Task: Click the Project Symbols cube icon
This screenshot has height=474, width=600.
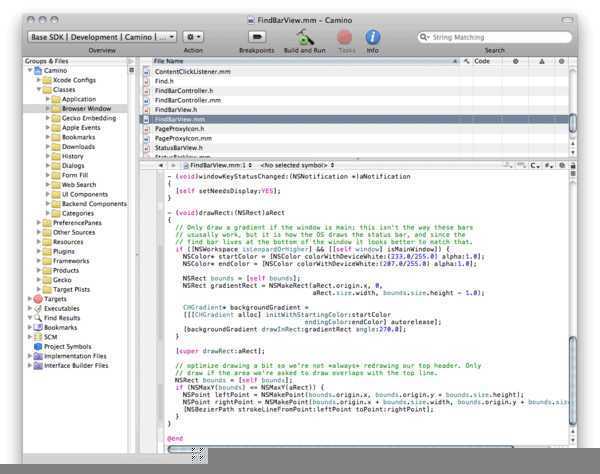Action: [38, 347]
